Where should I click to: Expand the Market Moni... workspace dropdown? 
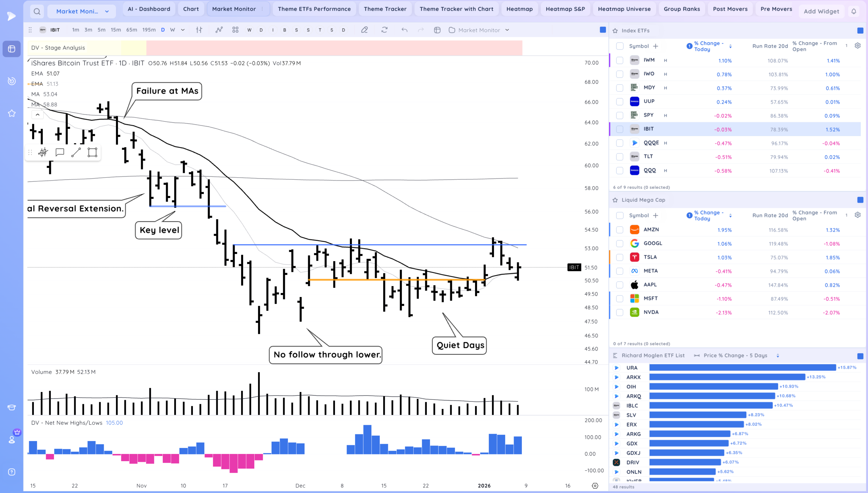[82, 12]
